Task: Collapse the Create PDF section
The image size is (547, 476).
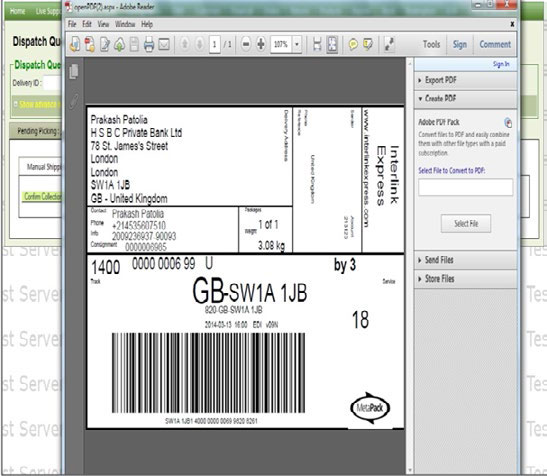Action: pyautogui.click(x=465, y=99)
